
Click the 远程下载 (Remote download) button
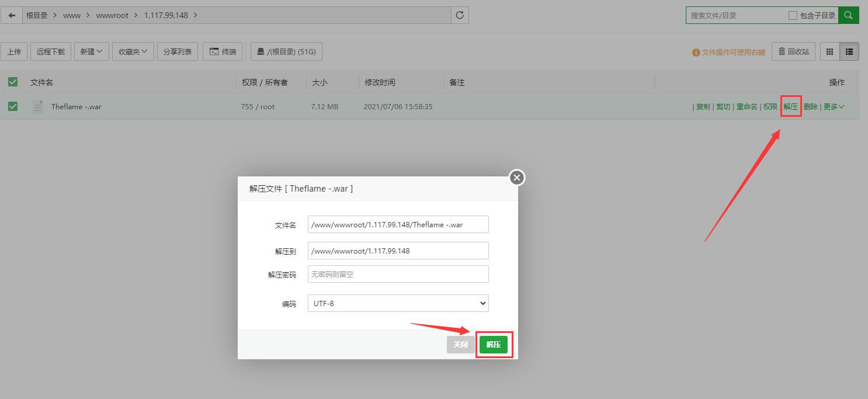(51, 51)
